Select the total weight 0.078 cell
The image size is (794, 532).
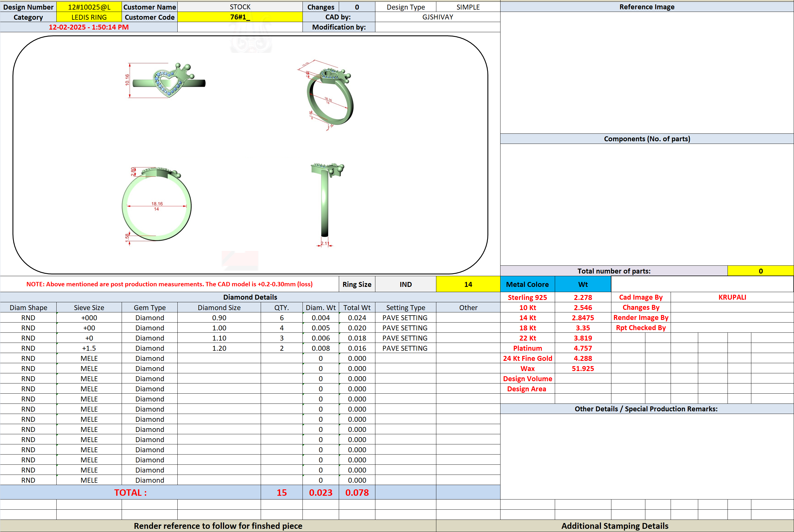pyautogui.click(x=357, y=492)
